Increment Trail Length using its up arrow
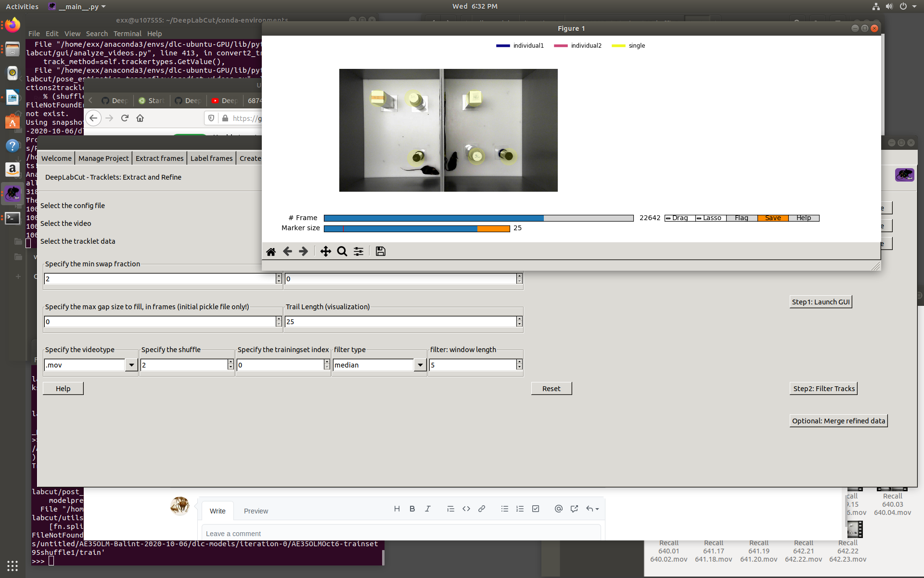The height and width of the screenshot is (578, 924). point(519,319)
